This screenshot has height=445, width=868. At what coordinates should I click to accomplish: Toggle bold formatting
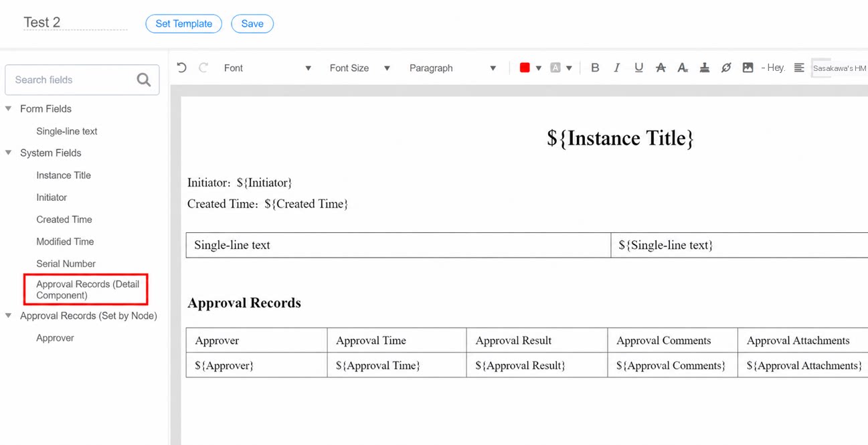coord(595,68)
